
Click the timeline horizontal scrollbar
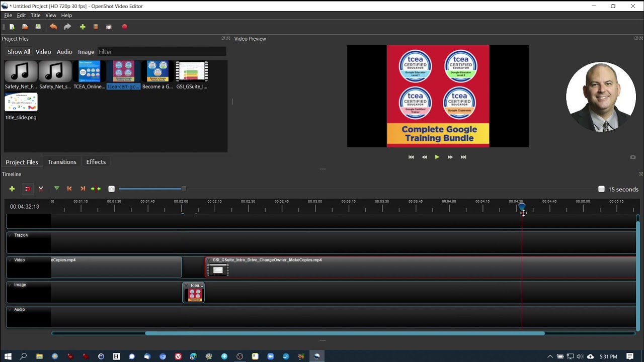[x=345, y=333]
